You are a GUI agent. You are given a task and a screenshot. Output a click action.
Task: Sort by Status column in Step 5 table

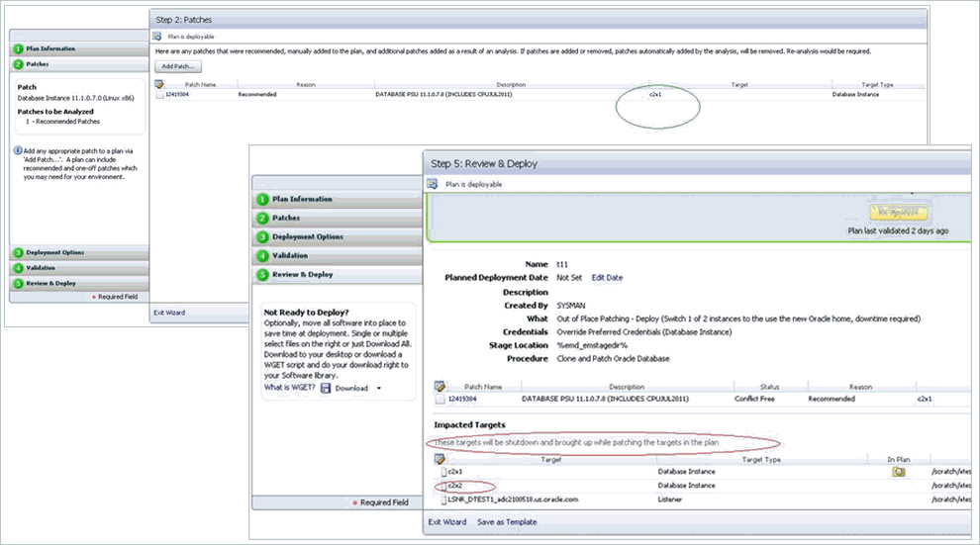[x=769, y=387]
